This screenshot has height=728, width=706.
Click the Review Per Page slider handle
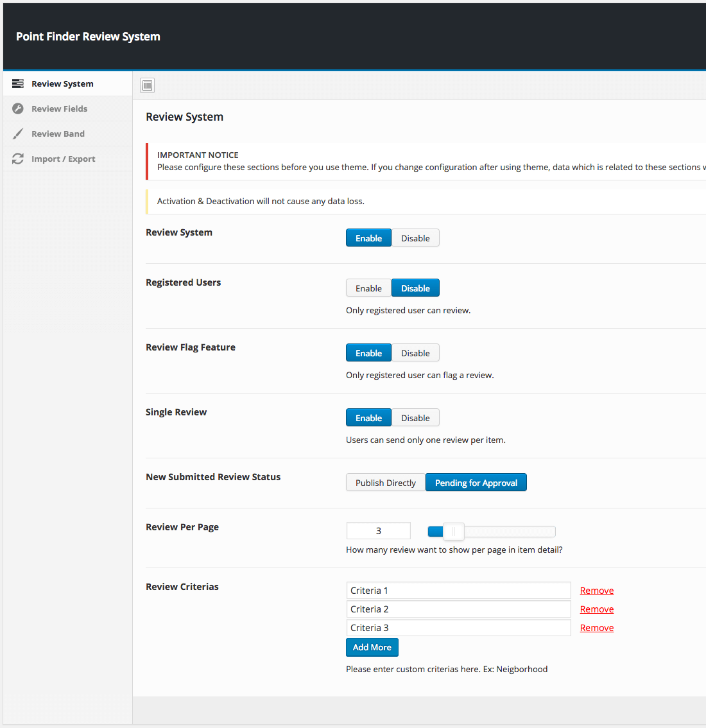453,532
